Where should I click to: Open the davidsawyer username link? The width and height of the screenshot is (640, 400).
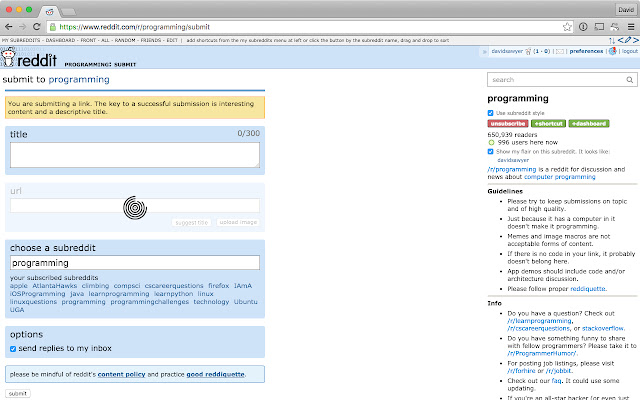tap(507, 51)
